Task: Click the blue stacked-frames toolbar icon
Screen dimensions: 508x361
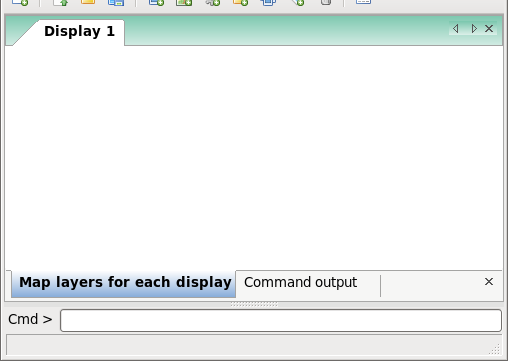Action: (x=268, y=2)
